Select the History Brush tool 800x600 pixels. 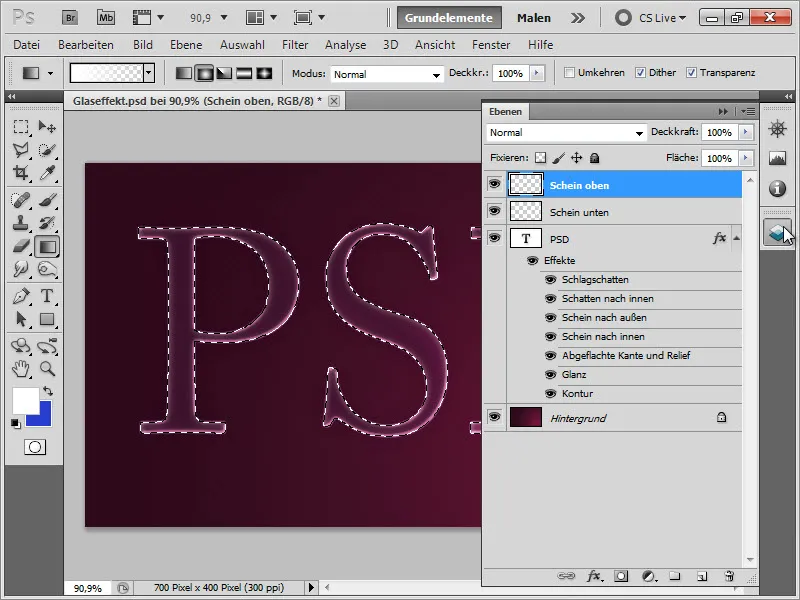[47, 223]
